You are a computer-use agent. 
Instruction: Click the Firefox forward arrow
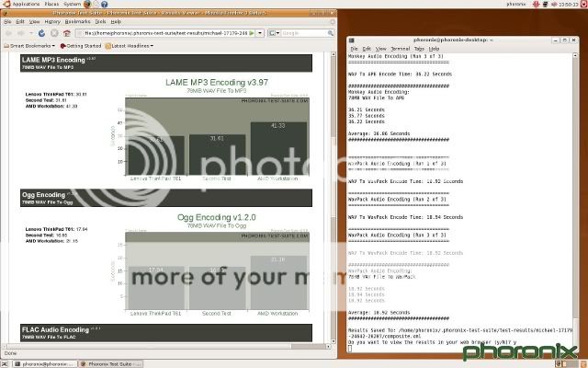tap(21, 33)
